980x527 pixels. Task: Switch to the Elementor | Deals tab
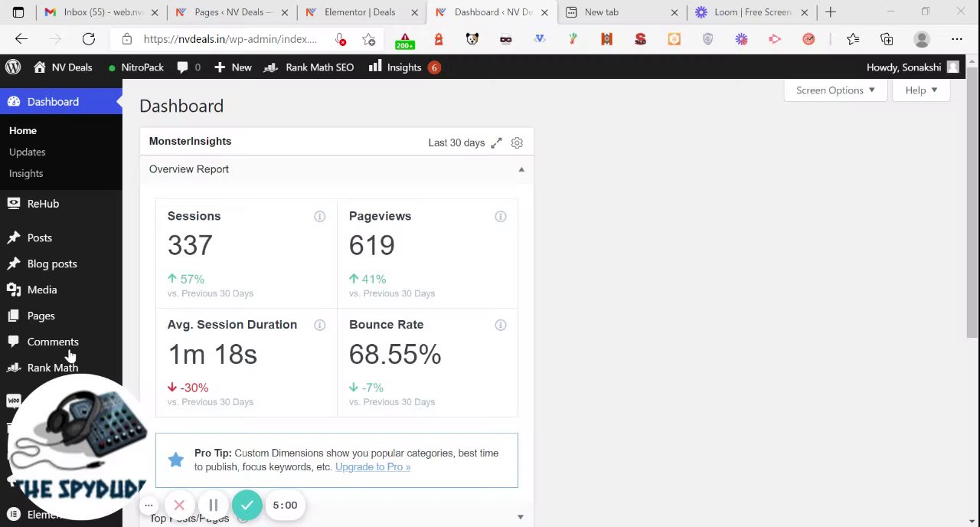(361, 12)
